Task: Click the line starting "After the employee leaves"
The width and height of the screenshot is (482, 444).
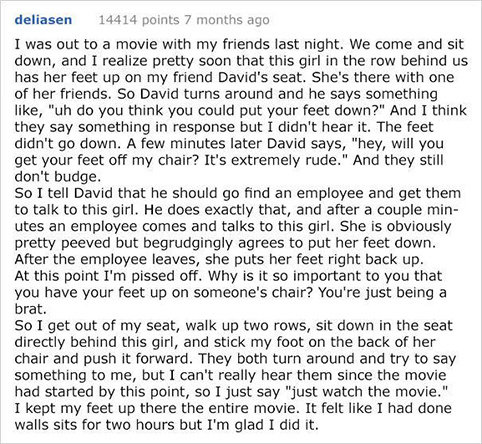Action: point(219,259)
